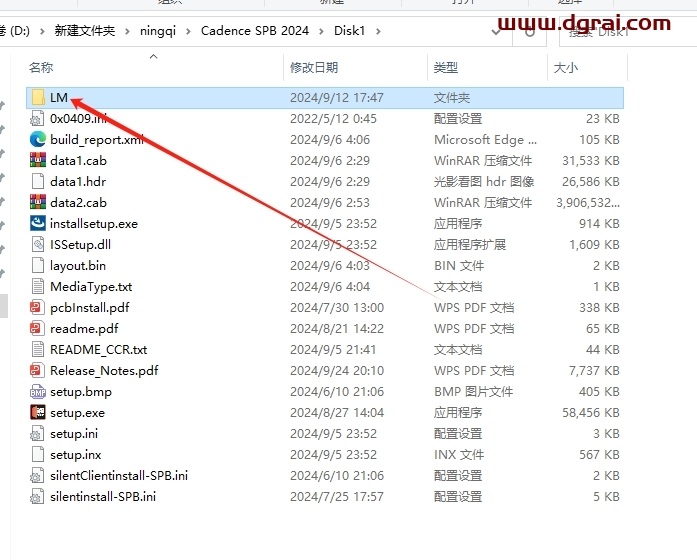
Task: Click the build_report.xml Edge icon
Action: coord(38,140)
